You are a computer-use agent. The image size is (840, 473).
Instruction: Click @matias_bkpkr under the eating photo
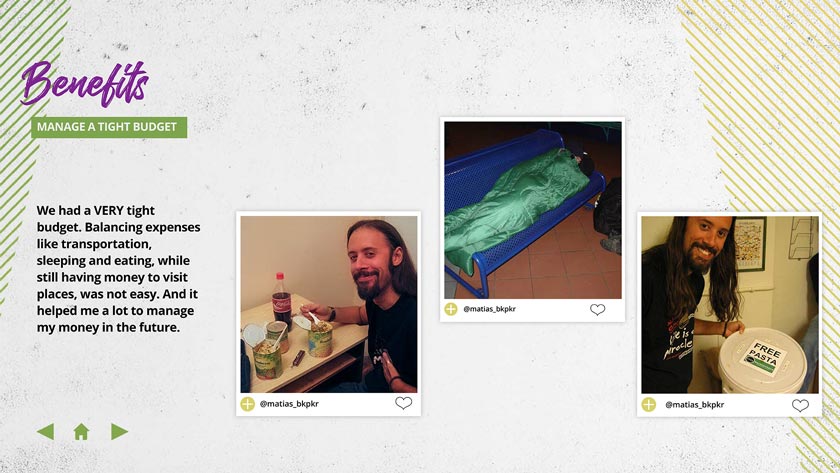[x=289, y=404]
